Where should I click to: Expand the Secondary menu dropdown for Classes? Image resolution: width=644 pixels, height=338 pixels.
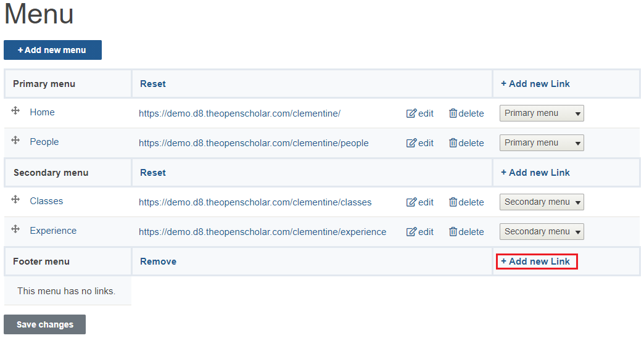pos(541,202)
